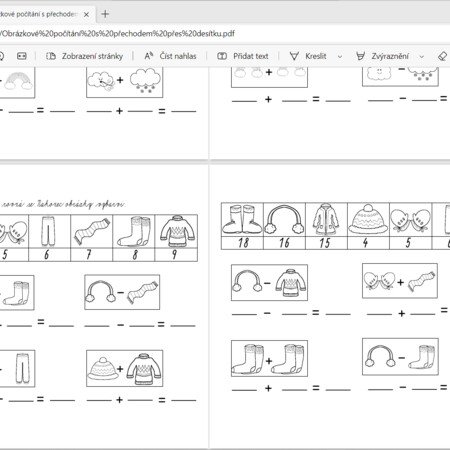Click the earmuffs minus scarf picture box
Image resolution: width=450 pixels, height=450 pixels.
pyautogui.click(x=122, y=292)
